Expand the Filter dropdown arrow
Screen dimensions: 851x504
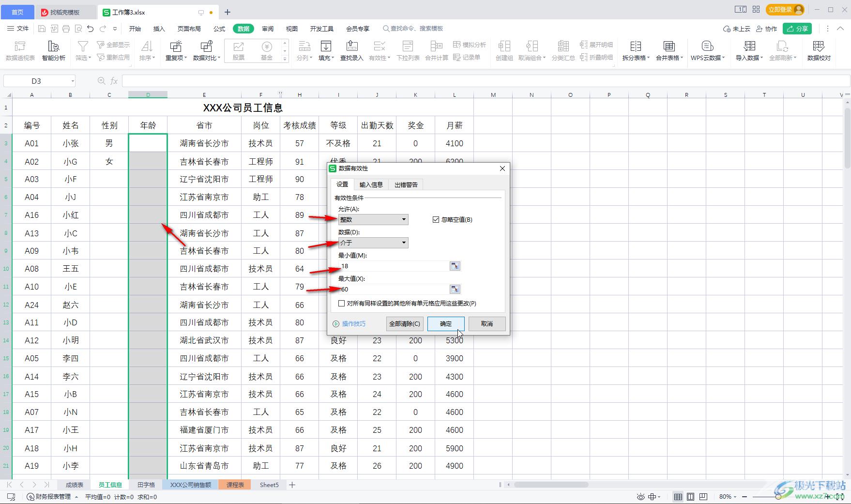90,58
